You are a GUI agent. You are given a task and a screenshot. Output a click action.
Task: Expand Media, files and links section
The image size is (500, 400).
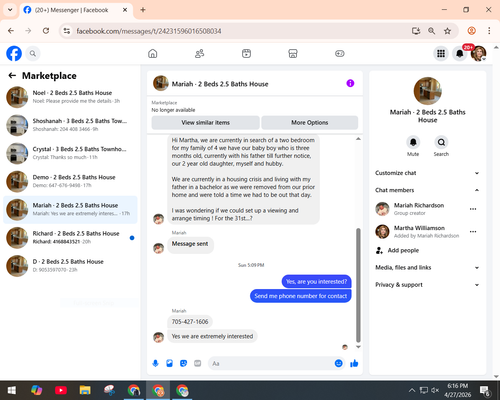tap(427, 268)
